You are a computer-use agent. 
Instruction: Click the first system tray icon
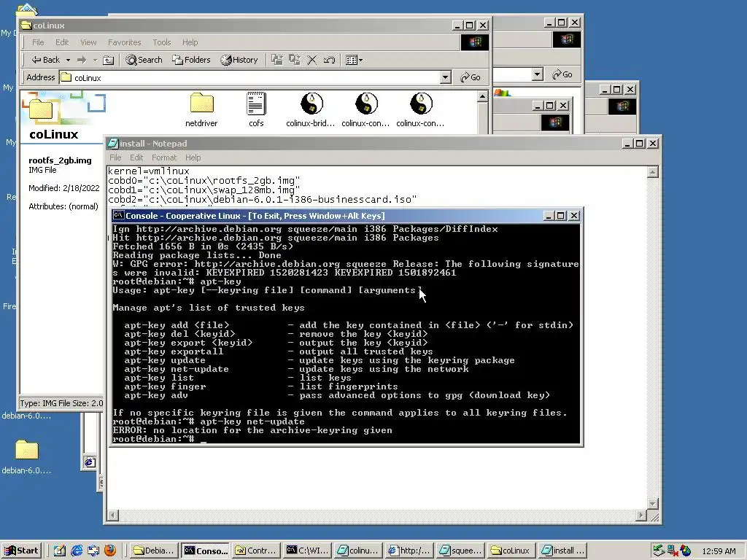pyautogui.click(x=659, y=551)
